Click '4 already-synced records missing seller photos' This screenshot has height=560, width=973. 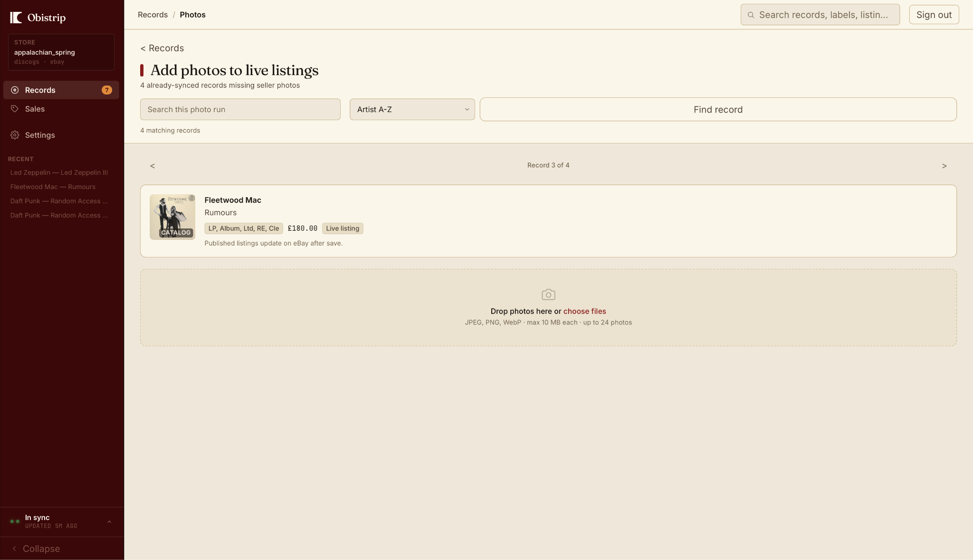point(220,85)
